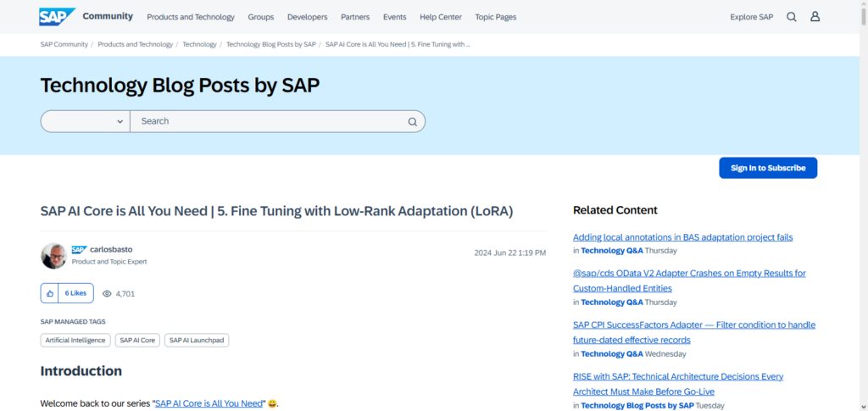The height and width of the screenshot is (411, 868).
Task: Open the Partners menu
Action: pos(355,17)
